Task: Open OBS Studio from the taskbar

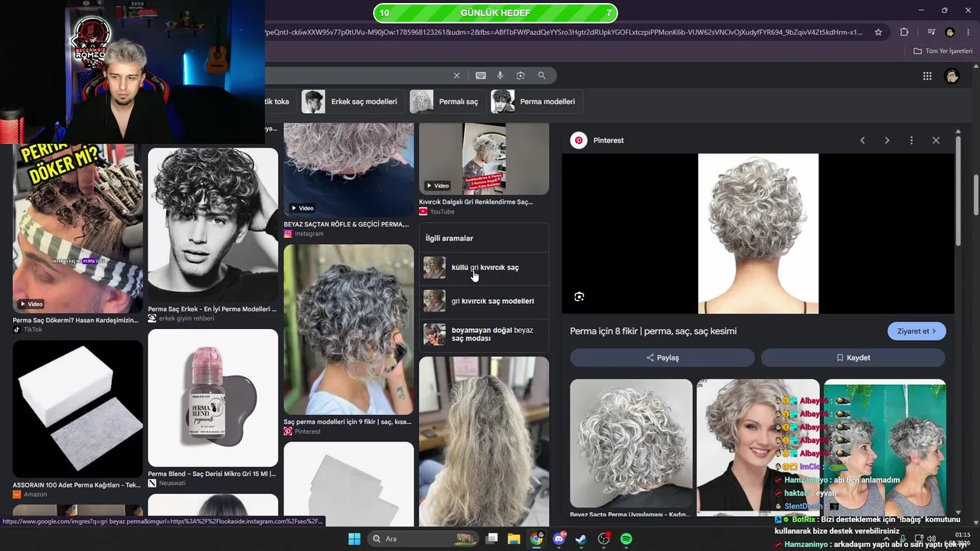Action: tap(604, 539)
